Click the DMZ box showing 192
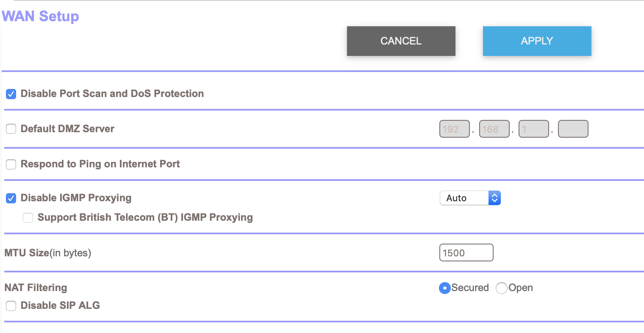This screenshot has height=333, width=644. pos(454,129)
